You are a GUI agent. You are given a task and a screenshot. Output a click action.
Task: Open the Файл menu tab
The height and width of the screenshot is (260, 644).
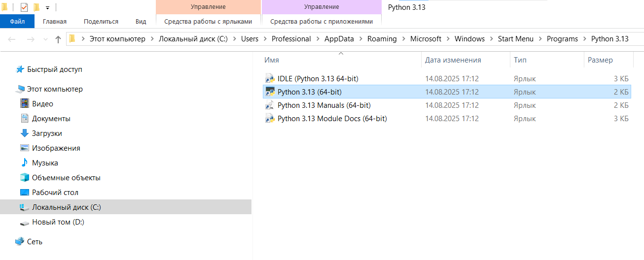click(17, 21)
